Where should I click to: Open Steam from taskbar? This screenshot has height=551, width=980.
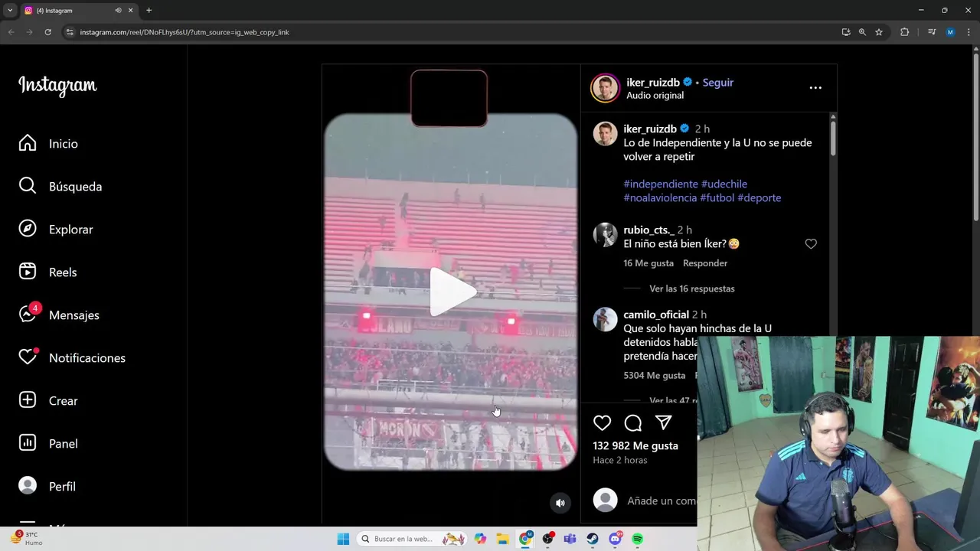(x=593, y=539)
